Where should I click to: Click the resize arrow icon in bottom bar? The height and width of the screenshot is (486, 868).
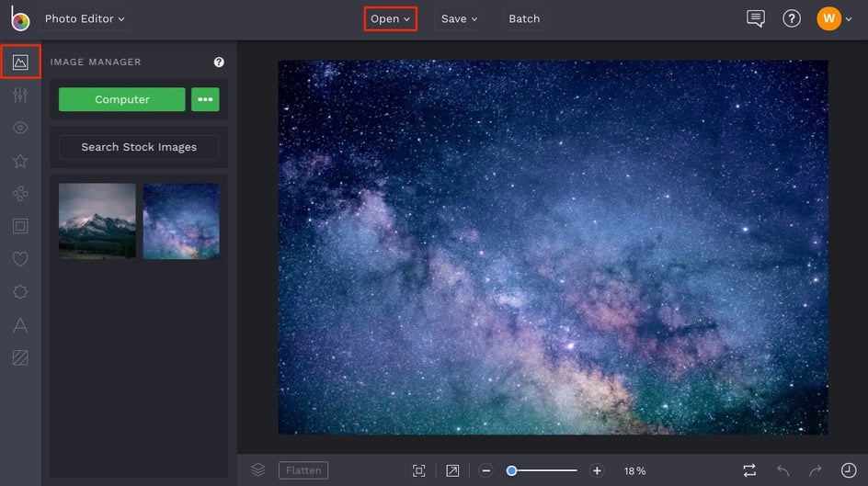(452, 470)
